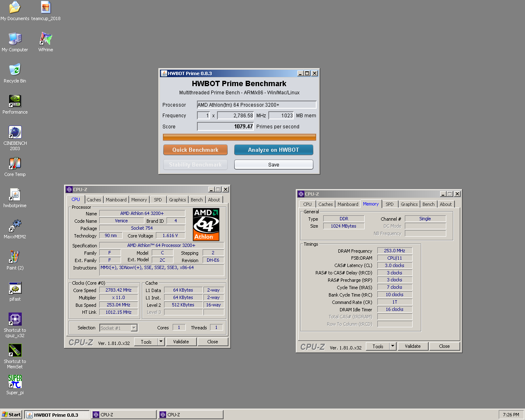
Task: Click the 2,786.58 MHz frequency field
Action: point(235,116)
